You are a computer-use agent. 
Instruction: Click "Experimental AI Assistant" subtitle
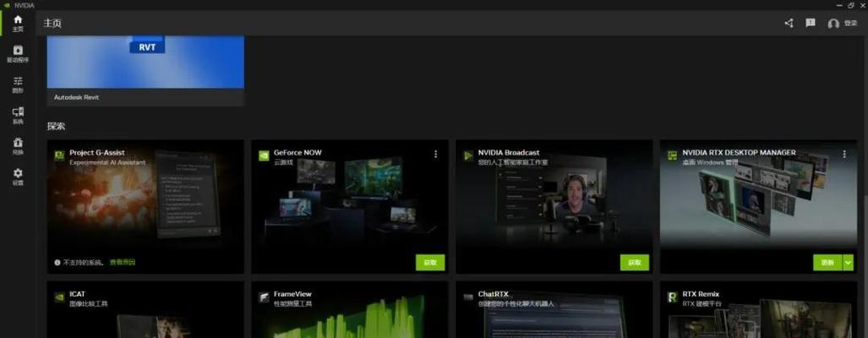click(x=107, y=162)
